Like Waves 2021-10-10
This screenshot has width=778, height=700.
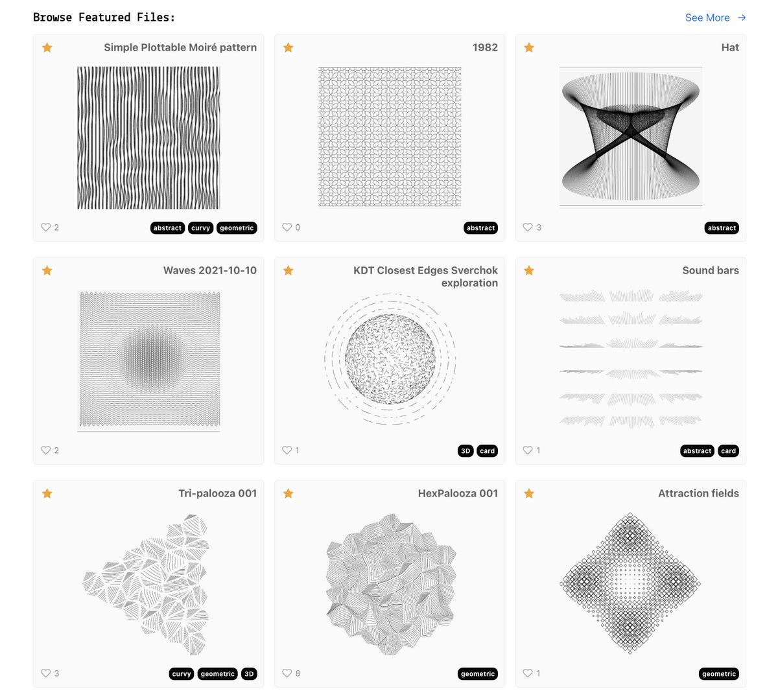46,450
